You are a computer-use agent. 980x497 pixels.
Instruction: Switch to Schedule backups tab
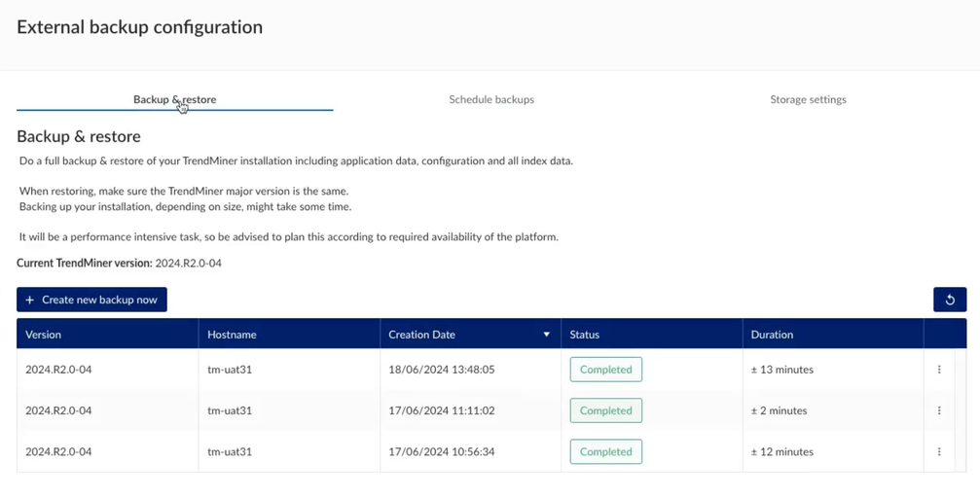coord(490,99)
